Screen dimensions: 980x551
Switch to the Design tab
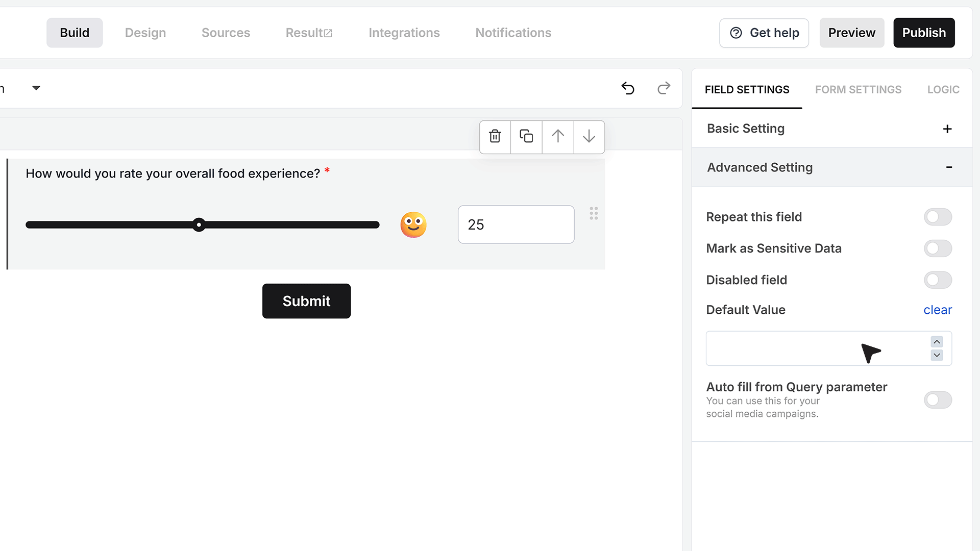click(x=145, y=33)
